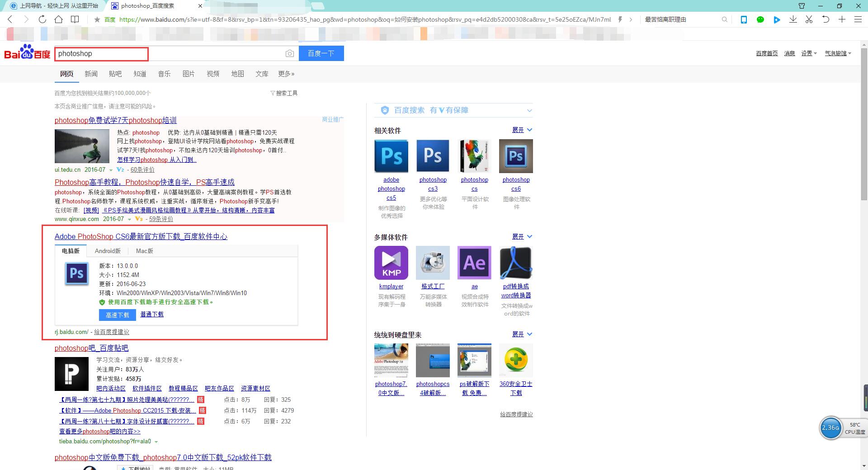Select the Android版 tab
Screen dimensions: 868x470
(108, 251)
